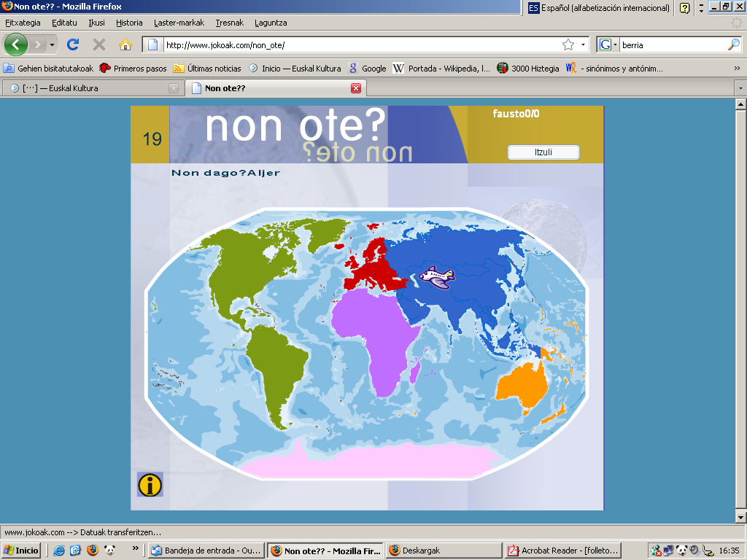The height and width of the screenshot is (560, 747).
Task: Reload the page with the refresh icon
Action: pyautogui.click(x=73, y=44)
